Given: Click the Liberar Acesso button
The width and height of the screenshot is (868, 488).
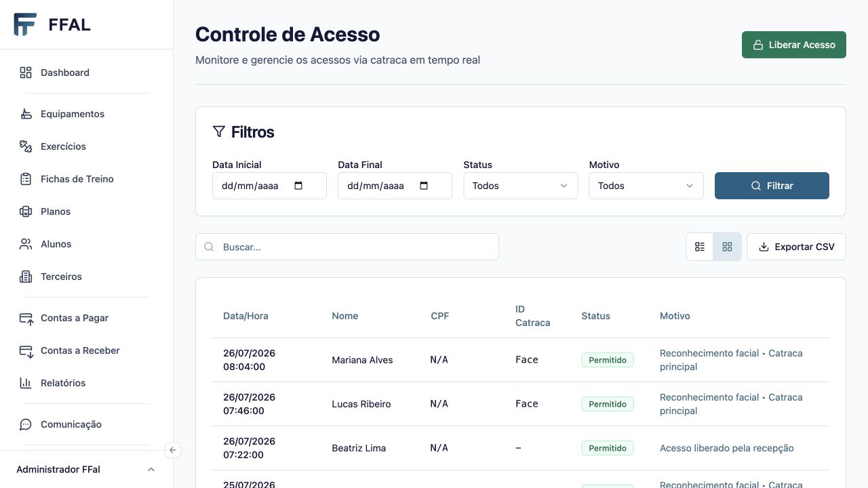Looking at the screenshot, I should click(794, 45).
